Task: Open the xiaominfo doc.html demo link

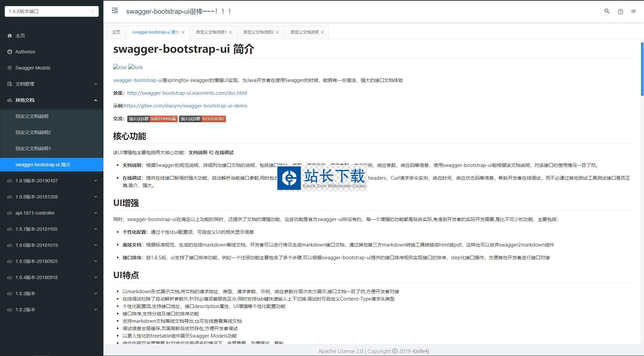Action: tap(187, 93)
